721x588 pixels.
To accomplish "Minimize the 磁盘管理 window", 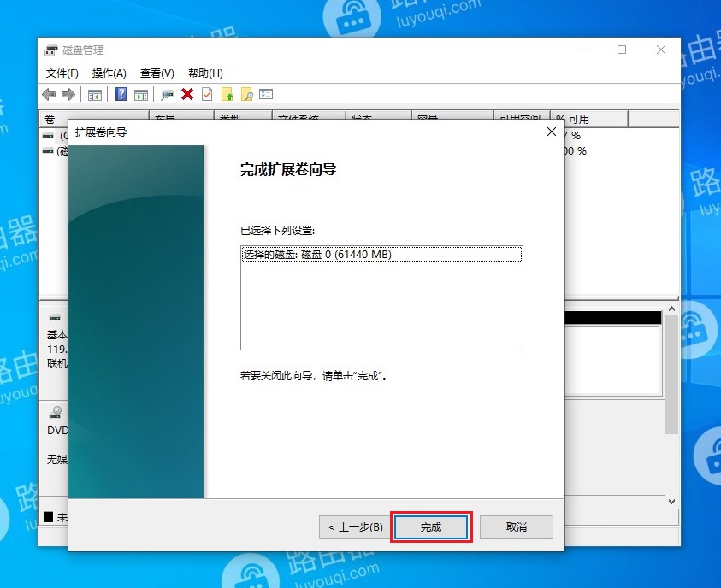I will click(583, 50).
